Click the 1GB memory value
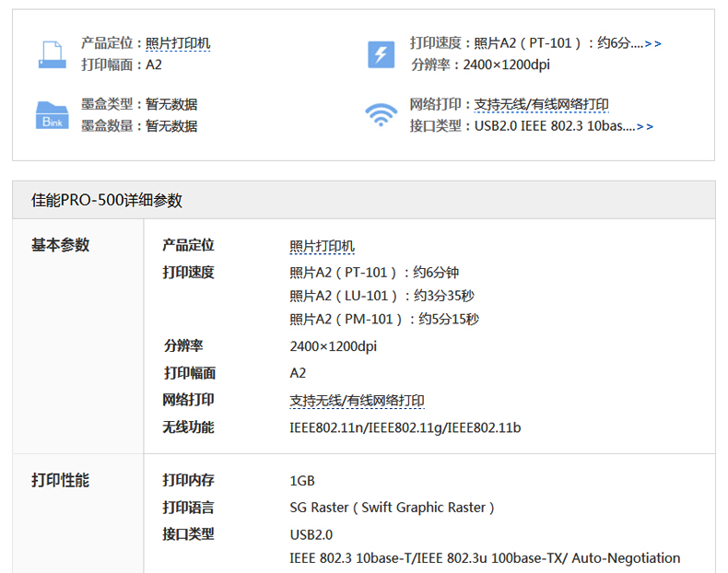This screenshot has width=728, height=573. 302,481
